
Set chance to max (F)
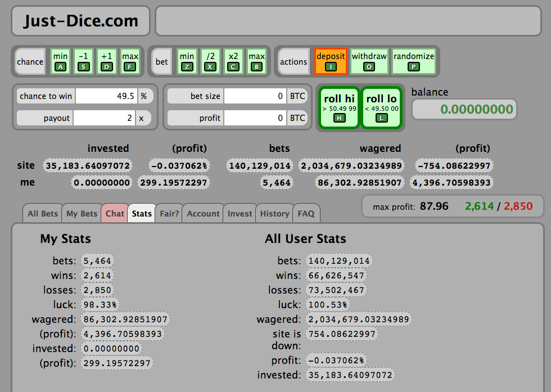tap(130, 61)
